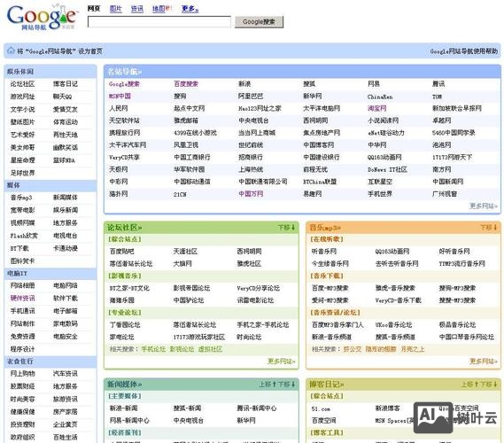Open 百度贴吧 in 论坛社区
This screenshot has width=504, height=443.
[122, 252]
